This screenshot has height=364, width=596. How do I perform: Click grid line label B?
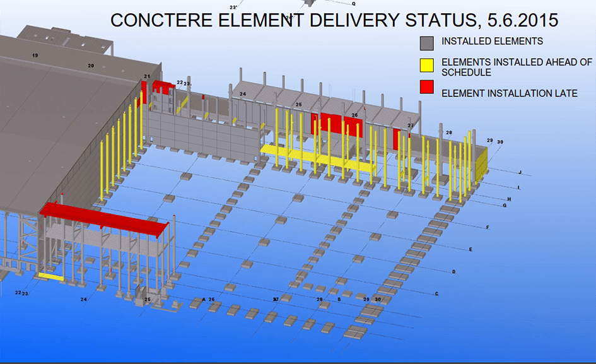coord(339,300)
